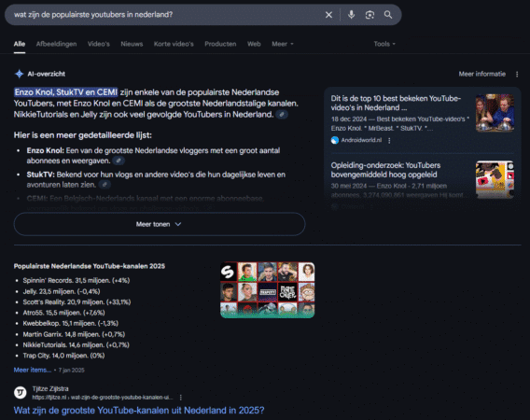Click the Meer items... link
530x420 pixels.
pyautogui.click(x=33, y=370)
